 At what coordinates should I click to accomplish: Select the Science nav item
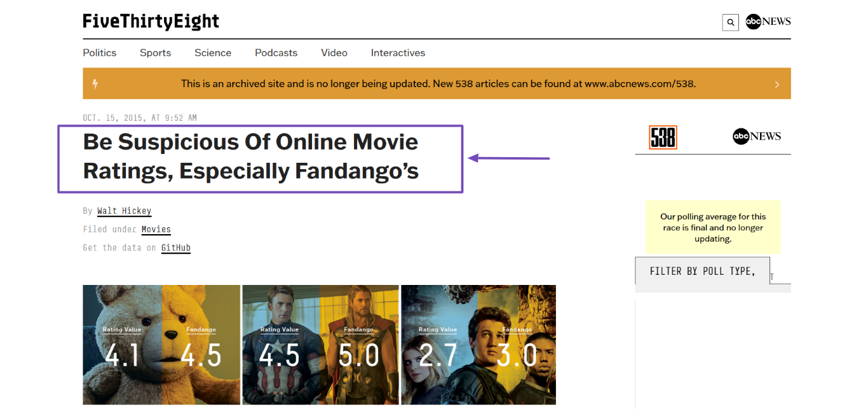(x=213, y=53)
